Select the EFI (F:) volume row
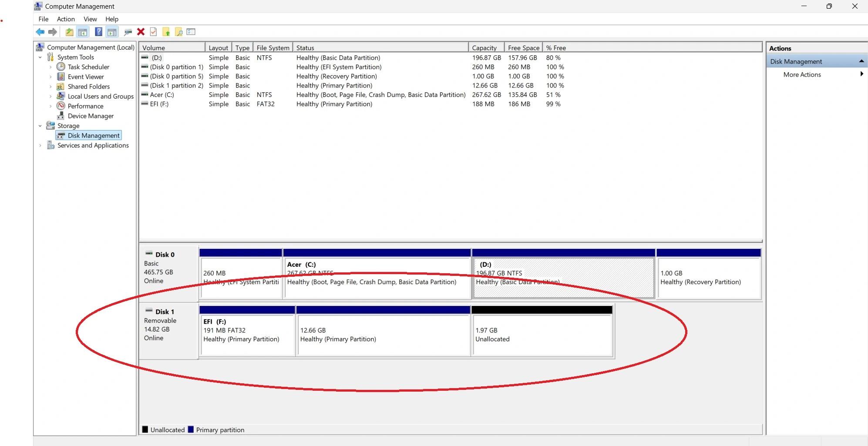 353,104
